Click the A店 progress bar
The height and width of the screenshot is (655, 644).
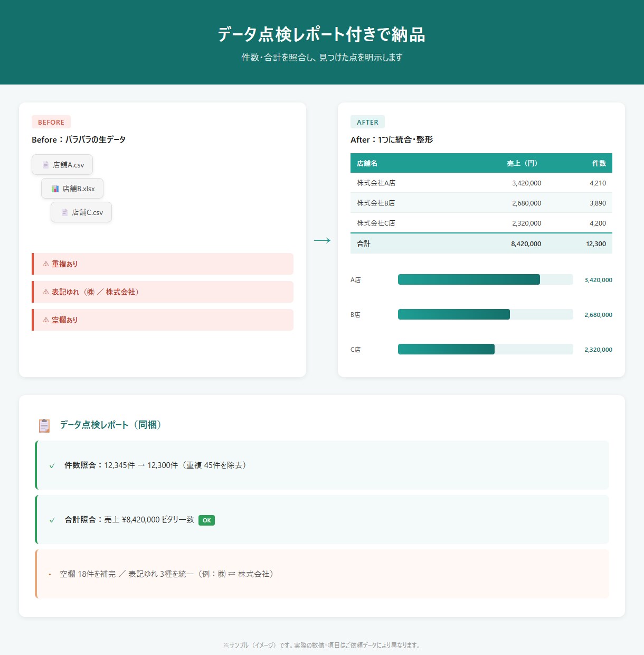486,279
